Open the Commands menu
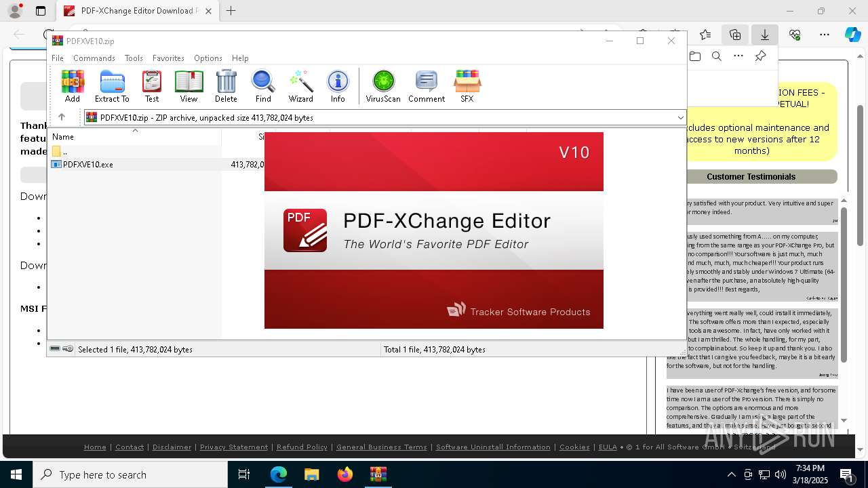 [x=94, y=58]
